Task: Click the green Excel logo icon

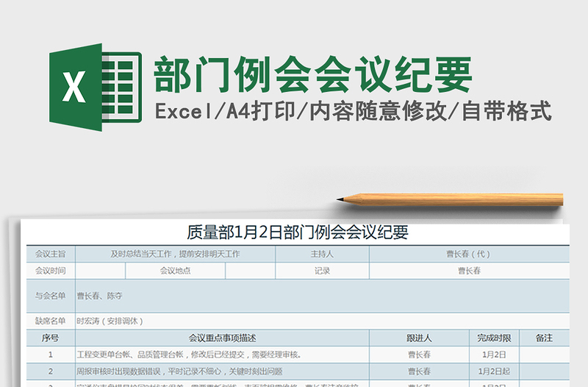Action: [94, 88]
